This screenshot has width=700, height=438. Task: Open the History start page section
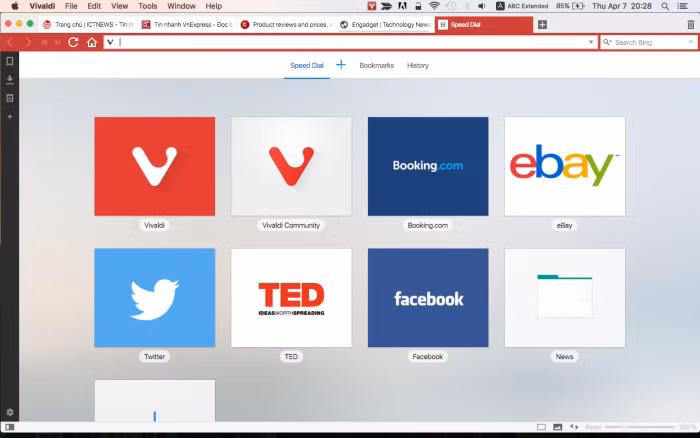[418, 65]
